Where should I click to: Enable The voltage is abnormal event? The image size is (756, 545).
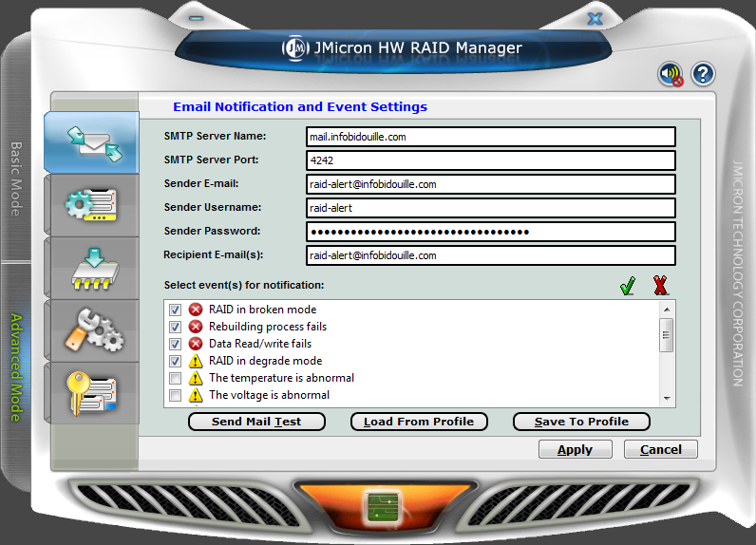pos(175,396)
